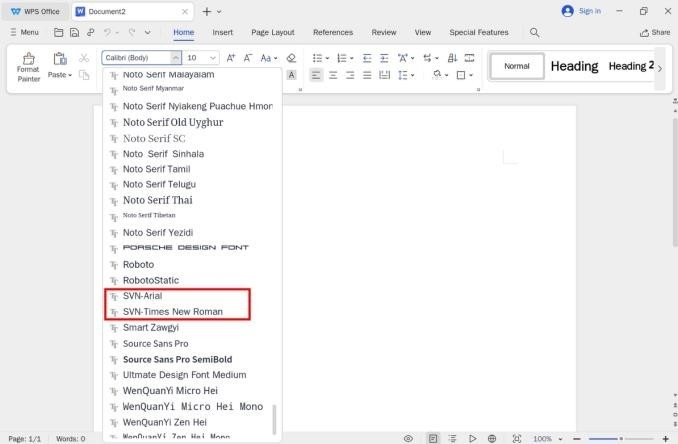This screenshot has width=678, height=444.
Task: Open the shading fill dropdown
Action: pyautogui.click(x=446, y=75)
